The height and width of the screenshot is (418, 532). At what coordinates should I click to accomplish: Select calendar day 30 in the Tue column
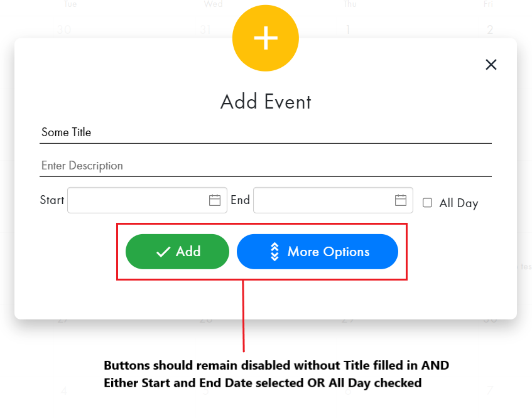[63, 29]
